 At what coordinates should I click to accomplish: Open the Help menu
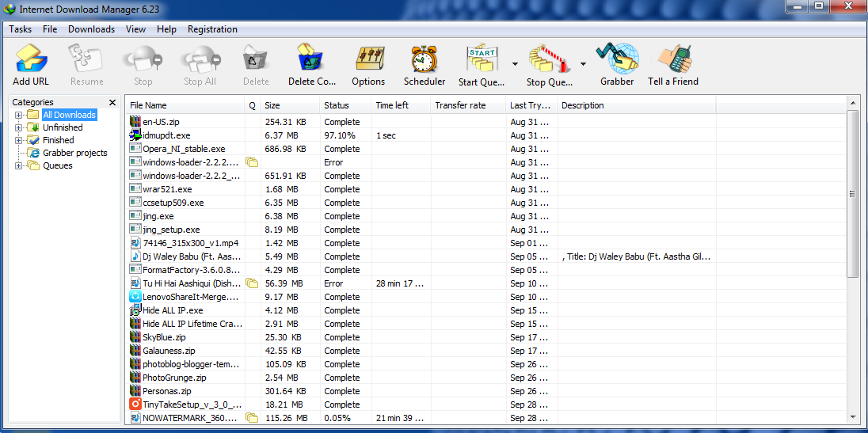pos(166,29)
